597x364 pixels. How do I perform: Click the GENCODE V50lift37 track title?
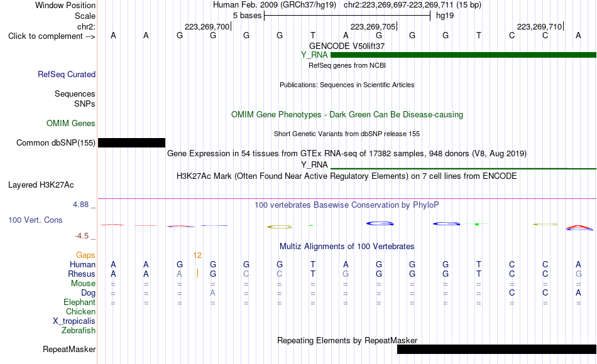[x=347, y=46]
